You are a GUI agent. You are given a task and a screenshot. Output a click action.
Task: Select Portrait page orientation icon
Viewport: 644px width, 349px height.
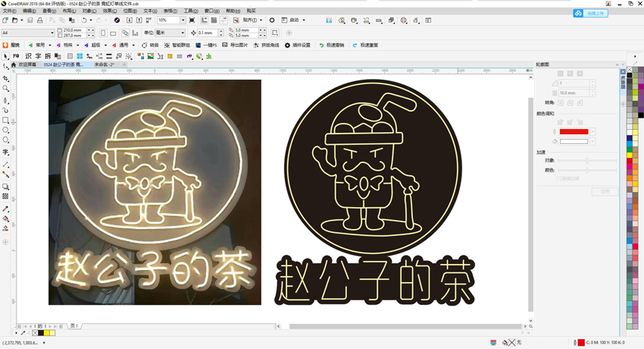[x=103, y=33]
